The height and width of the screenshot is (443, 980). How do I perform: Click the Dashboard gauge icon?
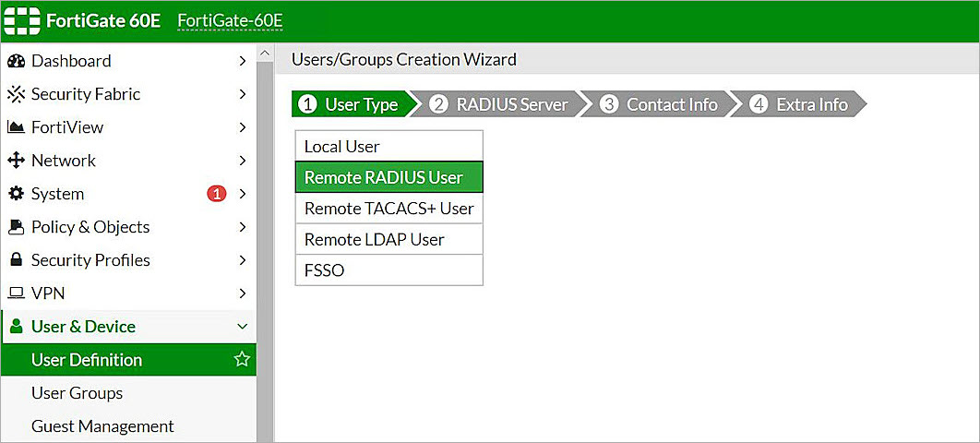(16, 61)
